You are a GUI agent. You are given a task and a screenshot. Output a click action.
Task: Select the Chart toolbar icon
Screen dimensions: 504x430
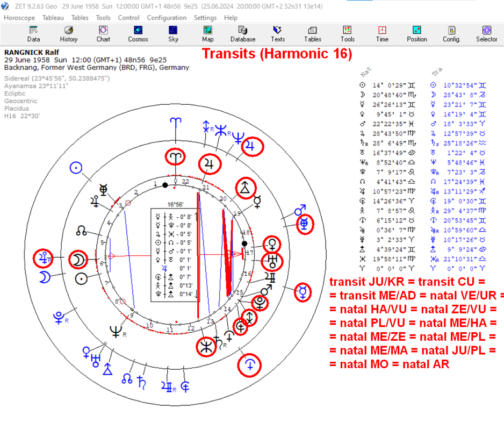point(103,34)
